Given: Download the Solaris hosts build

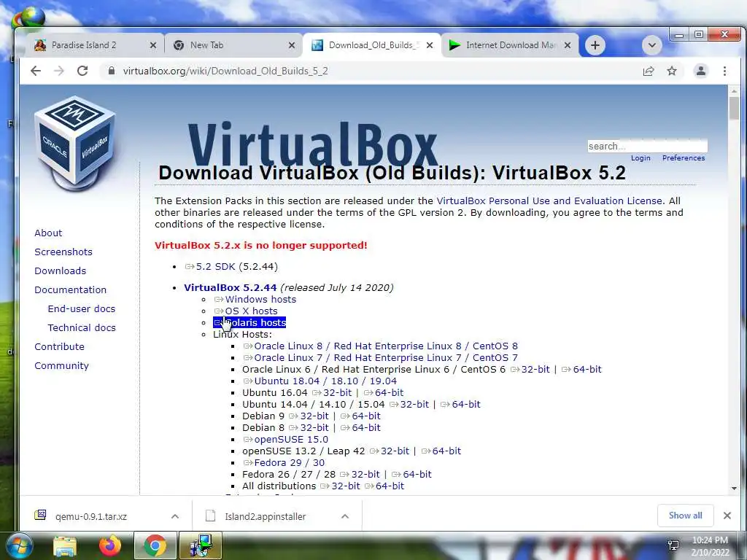Looking at the screenshot, I should pyautogui.click(x=249, y=323).
